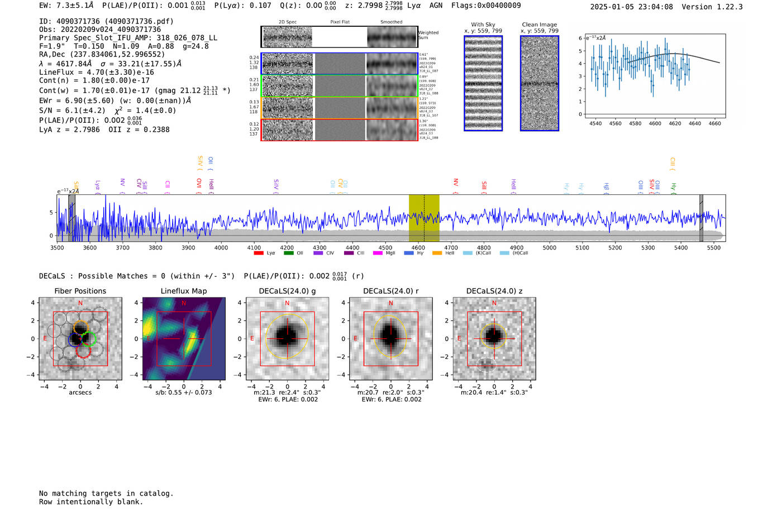Click the blue-bordered 2D spectrum fiber row
Image resolution: width=782 pixels, height=532 pixels.
pyautogui.click(x=339, y=64)
